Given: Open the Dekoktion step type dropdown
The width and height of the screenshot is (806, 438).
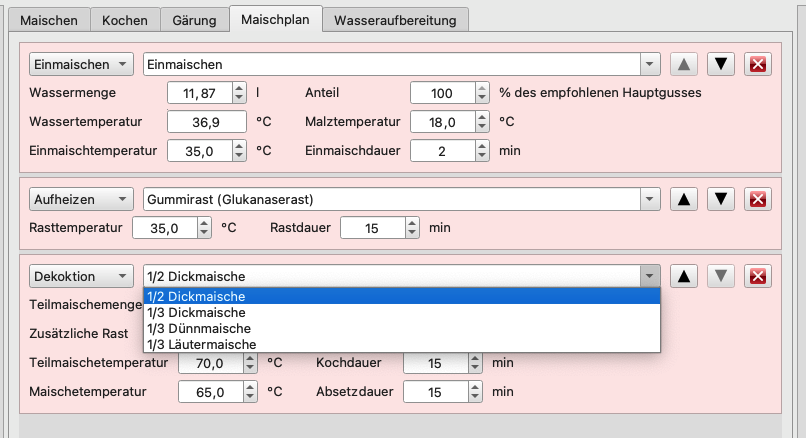Looking at the screenshot, I should point(81,276).
